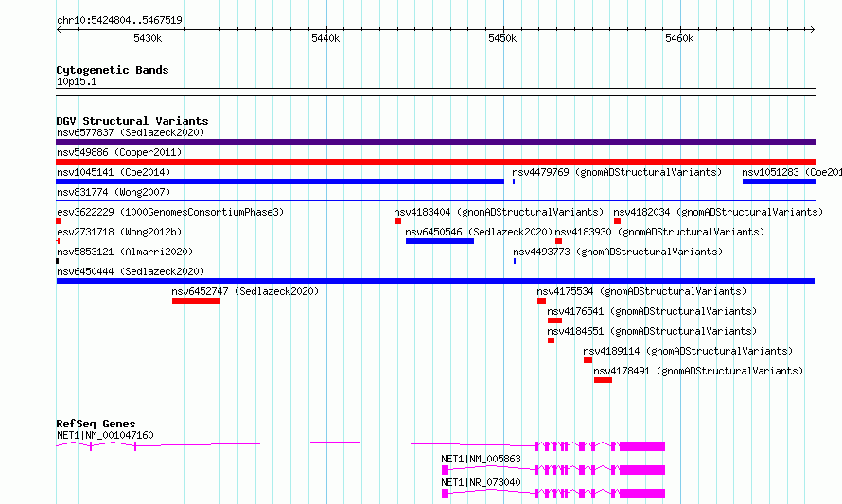This screenshot has height=504, width=842.
Task: Select the red nsv4175534 marker
Action: pyautogui.click(x=541, y=301)
